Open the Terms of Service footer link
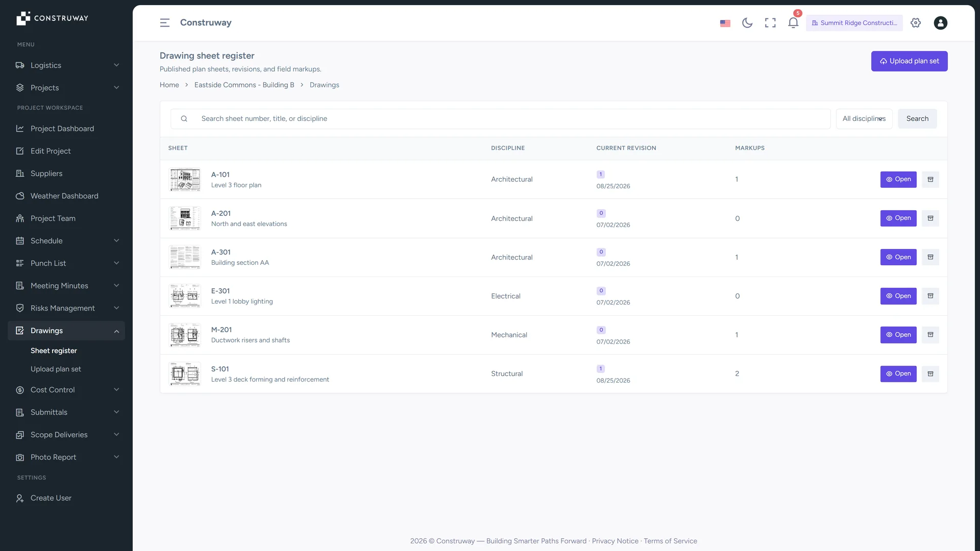 coord(670,541)
